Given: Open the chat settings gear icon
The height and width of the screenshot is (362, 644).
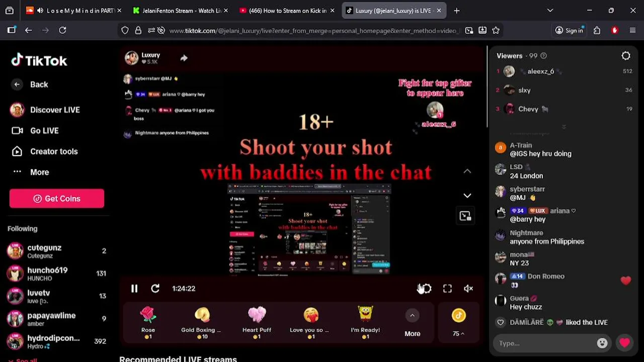Looking at the screenshot, I should (626, 56).
